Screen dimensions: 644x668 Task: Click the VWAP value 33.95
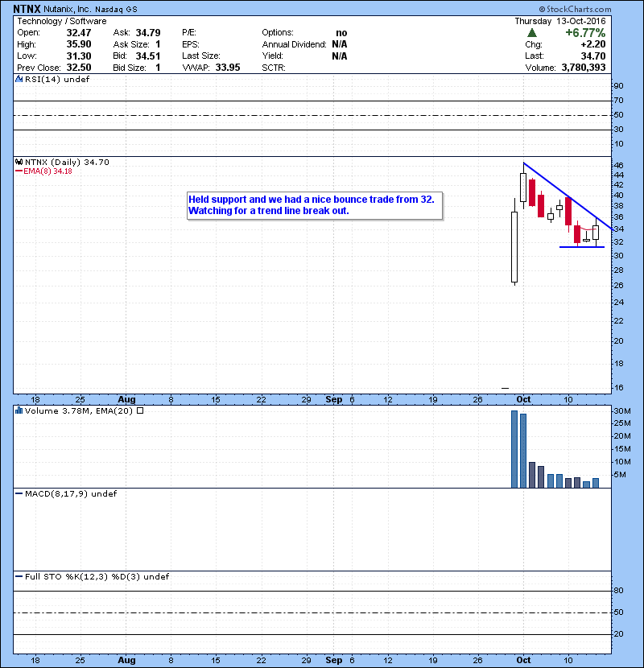coord(228,68)
